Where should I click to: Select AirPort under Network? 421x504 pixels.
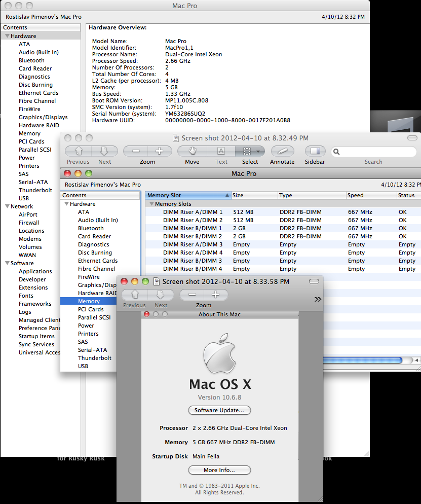click(x=28, y=214)
